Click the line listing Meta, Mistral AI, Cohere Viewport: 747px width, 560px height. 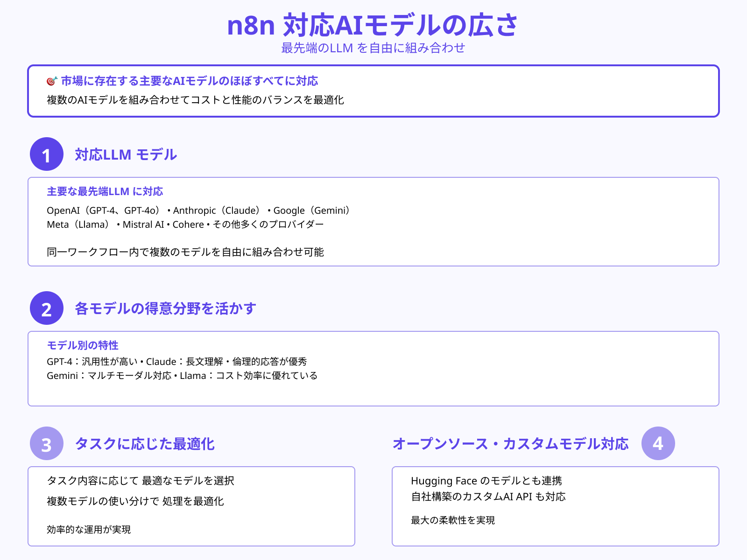coord(185,224)
